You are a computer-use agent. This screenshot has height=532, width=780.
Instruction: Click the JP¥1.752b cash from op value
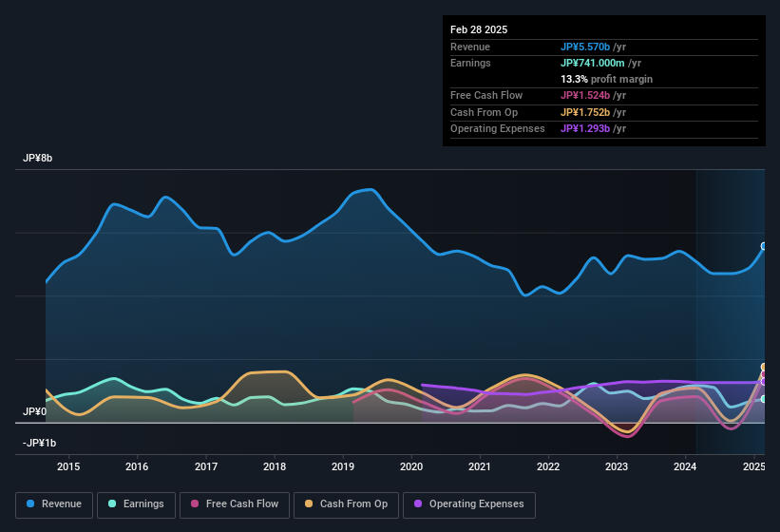[x=585, y=112]
